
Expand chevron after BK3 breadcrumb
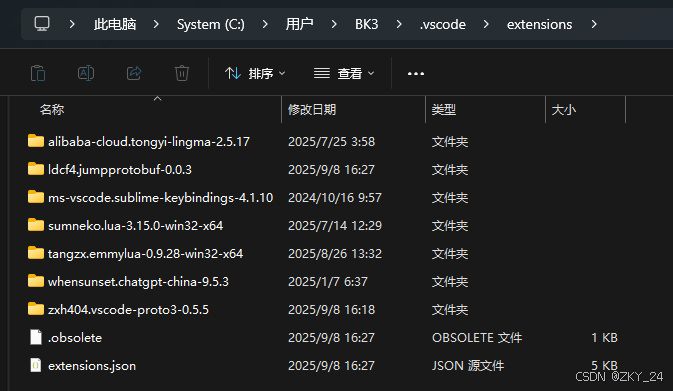tap(399, 24)
